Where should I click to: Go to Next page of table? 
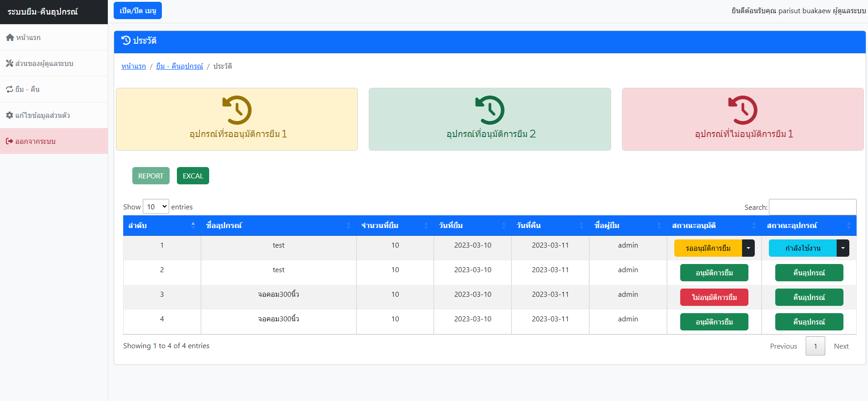[x=841, y=346]
